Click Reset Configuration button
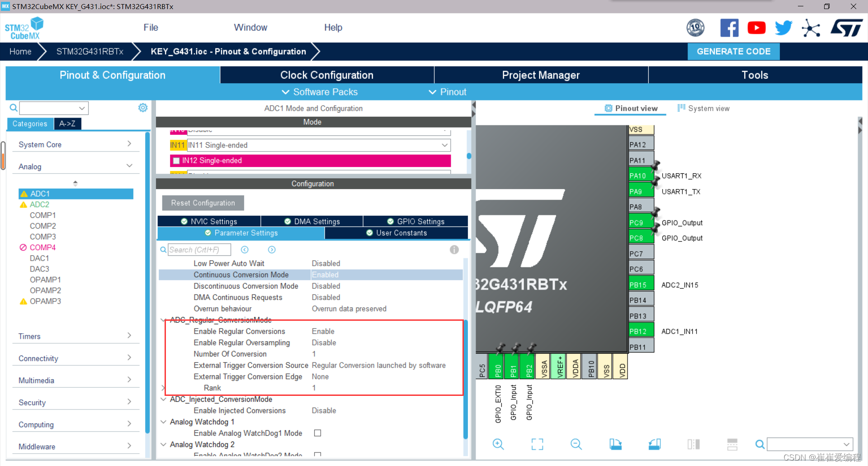Viewport: 868px width, 466px height. click(203, 203)
